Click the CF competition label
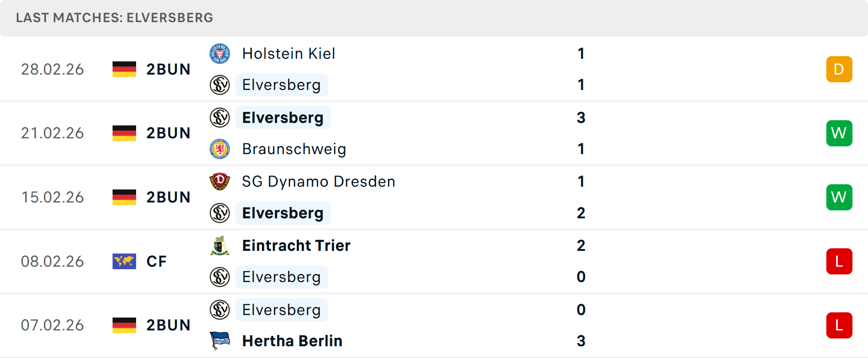The height and width of the screenshot is (358, 868). pyautogui.click(x=156, y=261)
